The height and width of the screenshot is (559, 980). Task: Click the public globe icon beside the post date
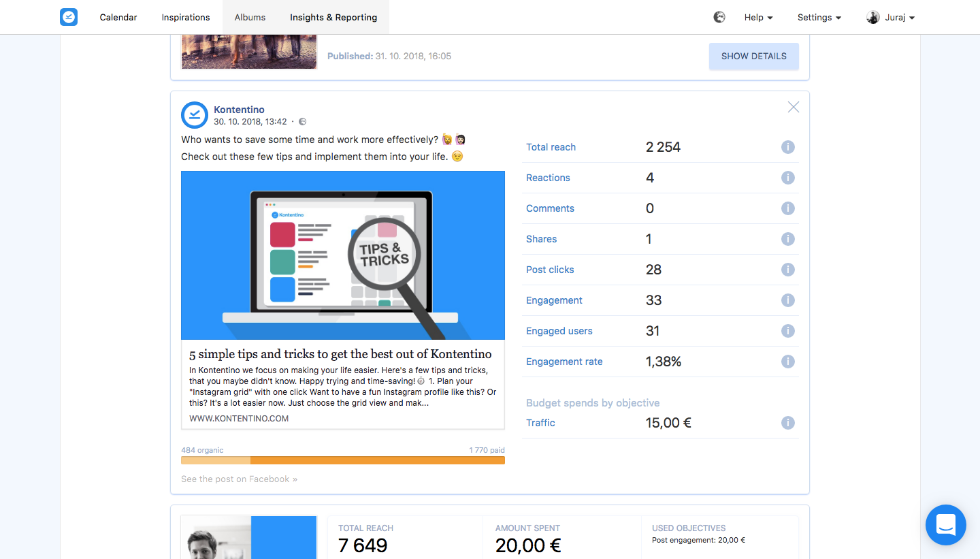(303, 122)
